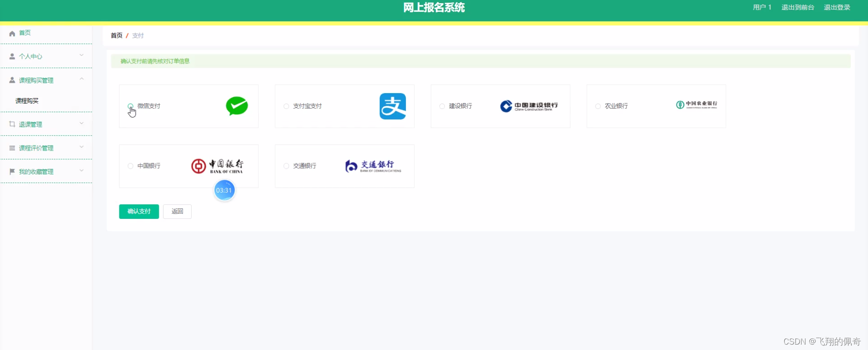Click the Bank of Communications logo
The image size is (868, 350).
pyautogui.click(x=373, y=166)
